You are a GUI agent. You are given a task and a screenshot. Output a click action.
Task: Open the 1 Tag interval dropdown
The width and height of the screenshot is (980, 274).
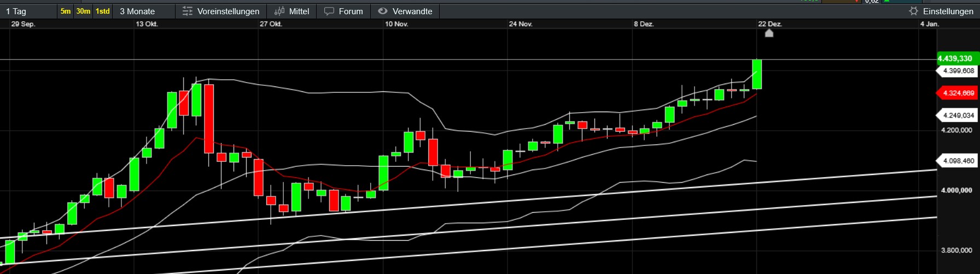[x=16, y=11]
